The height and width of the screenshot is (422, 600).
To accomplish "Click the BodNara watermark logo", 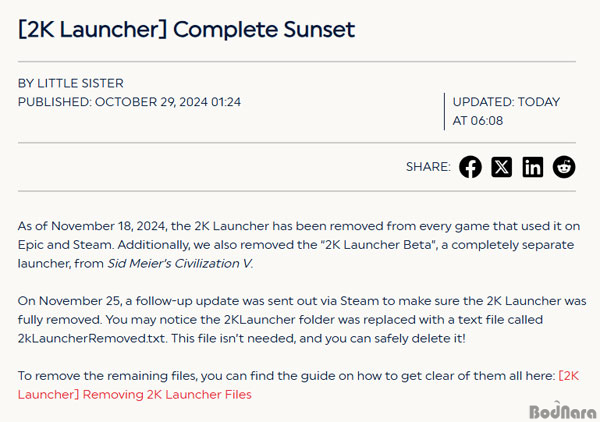I will coord(562,411).
